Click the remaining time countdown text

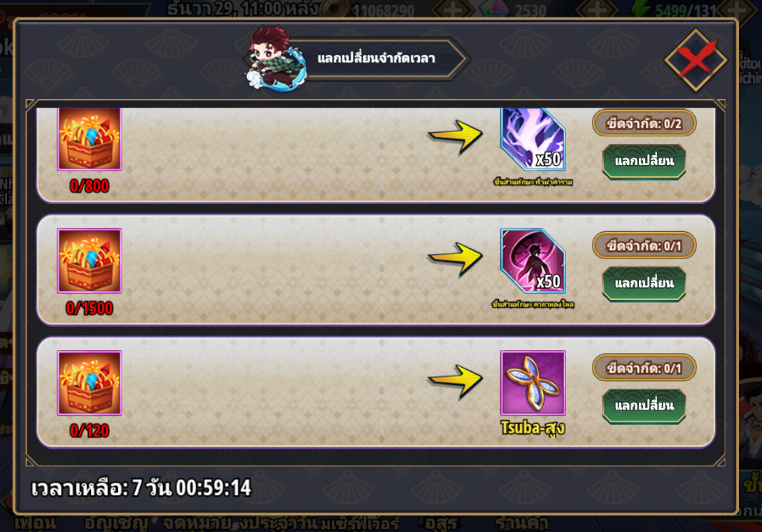click(141, 488)
